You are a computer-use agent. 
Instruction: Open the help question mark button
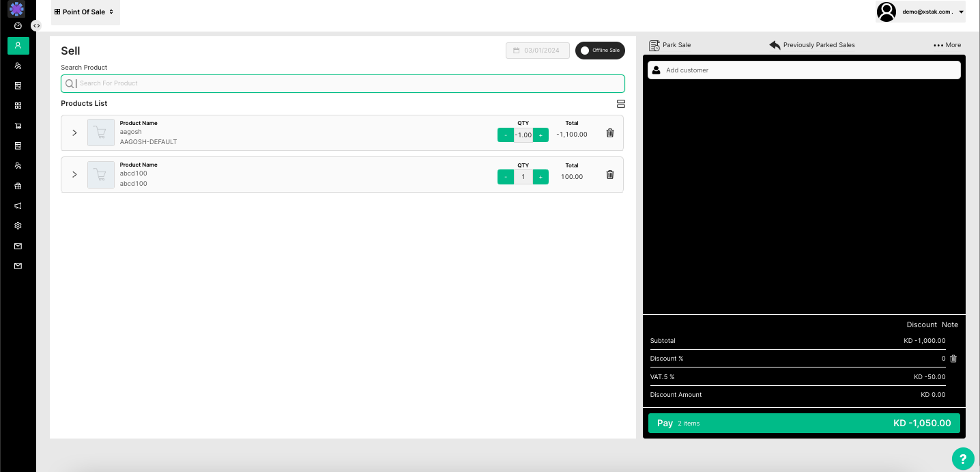(x=963, y=458)
